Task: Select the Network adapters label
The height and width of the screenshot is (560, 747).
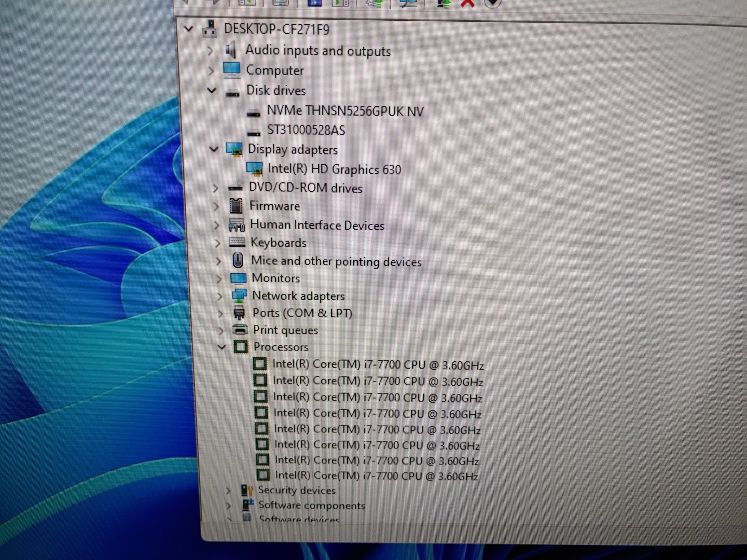Action: 298,296
